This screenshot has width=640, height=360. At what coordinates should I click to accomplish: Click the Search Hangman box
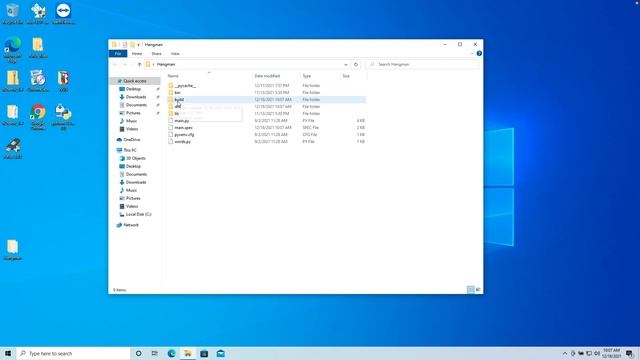423,64
